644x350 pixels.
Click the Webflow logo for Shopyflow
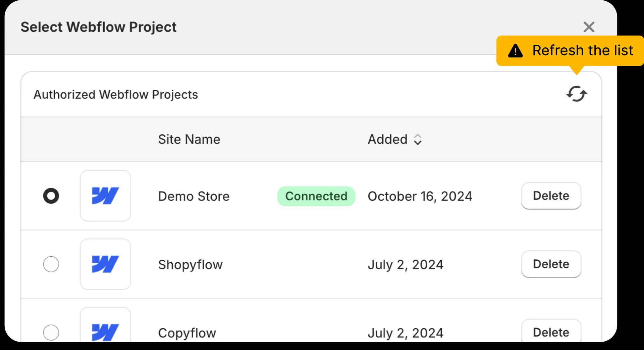tap(105, 264)
